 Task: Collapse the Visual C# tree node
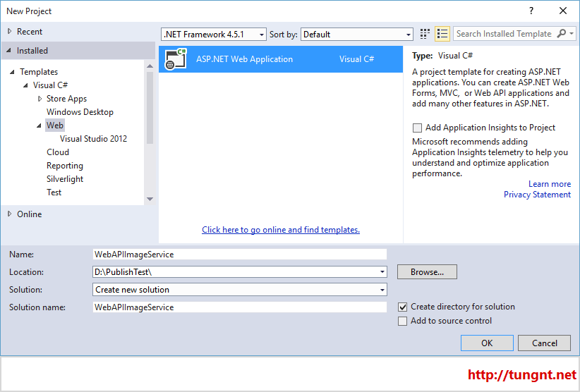(25, 85)
